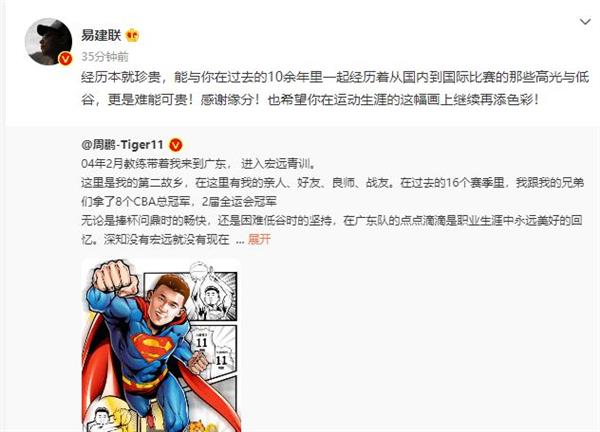Open the Superman cartoon image thumbnail

pyautogui.click(x=161, y=345)
